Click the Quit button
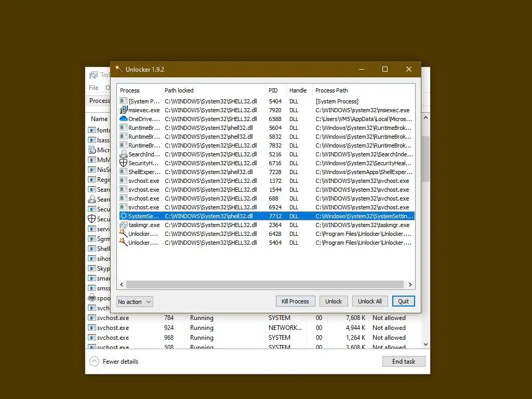The width and height of the screenshot is (532, 399). (x=403, y=301)
